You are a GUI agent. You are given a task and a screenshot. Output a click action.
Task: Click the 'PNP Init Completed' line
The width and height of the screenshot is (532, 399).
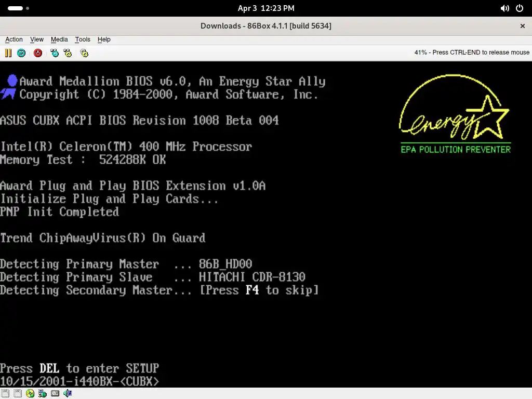(60, 212)
